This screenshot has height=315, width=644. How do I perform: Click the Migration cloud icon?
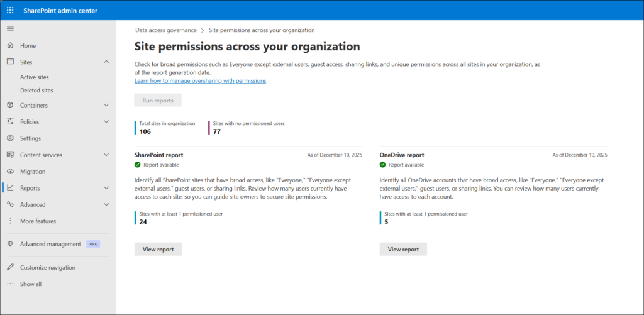pyautogui.click(x=10, y=172)
